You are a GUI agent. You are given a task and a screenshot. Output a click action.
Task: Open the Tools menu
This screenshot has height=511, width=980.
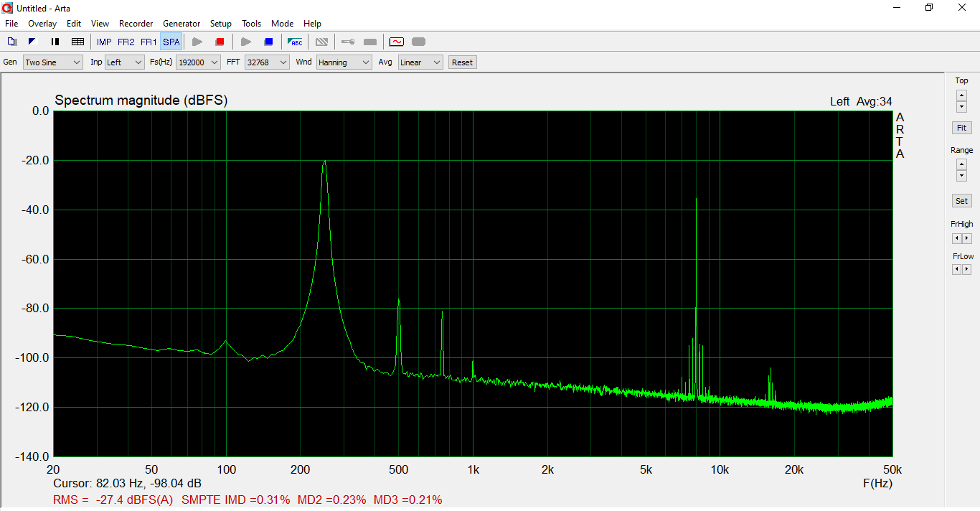click(x=251, y=24)
